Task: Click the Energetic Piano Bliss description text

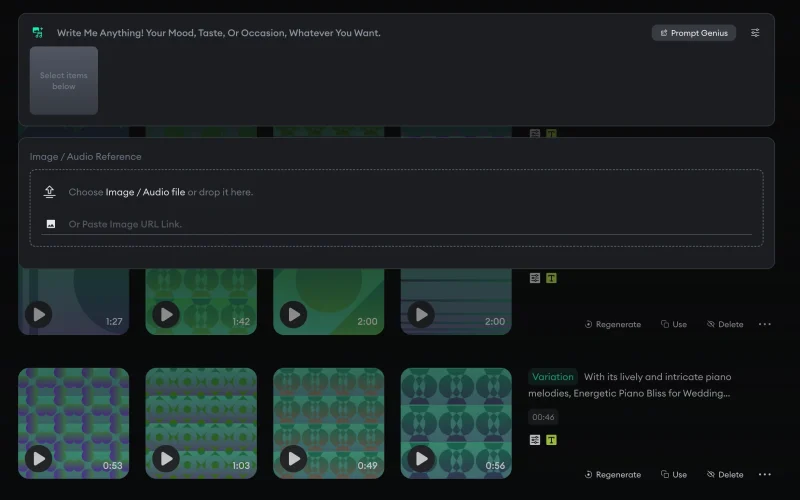Action: click(x=631, y=385)
